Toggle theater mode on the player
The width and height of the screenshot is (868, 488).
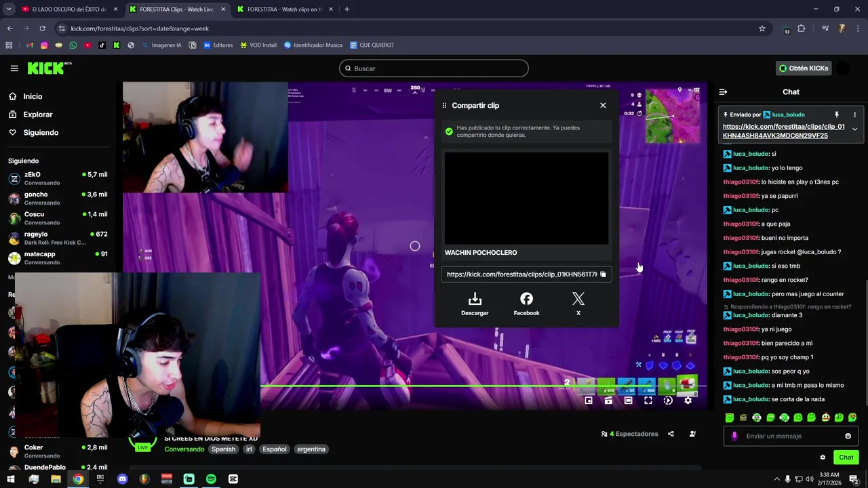[628, 401]
